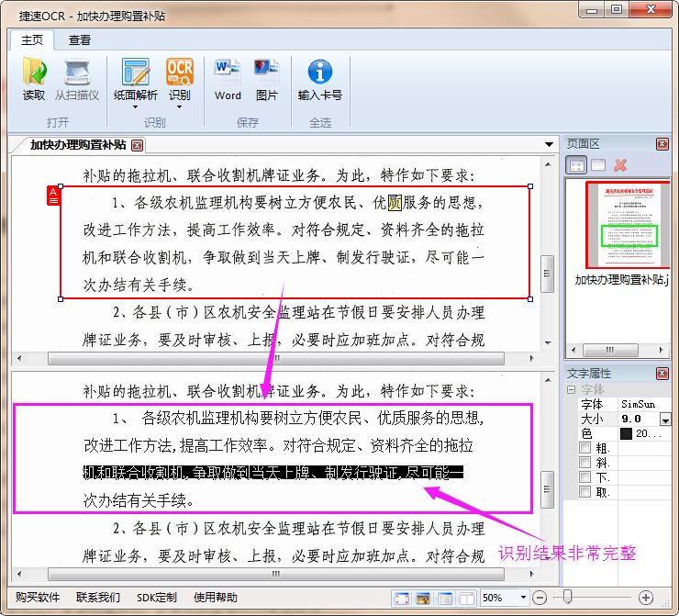Select the 加快办理购置补贴 page thumbnail
Screen dimensions: 679x616
[x=629, y=225]
